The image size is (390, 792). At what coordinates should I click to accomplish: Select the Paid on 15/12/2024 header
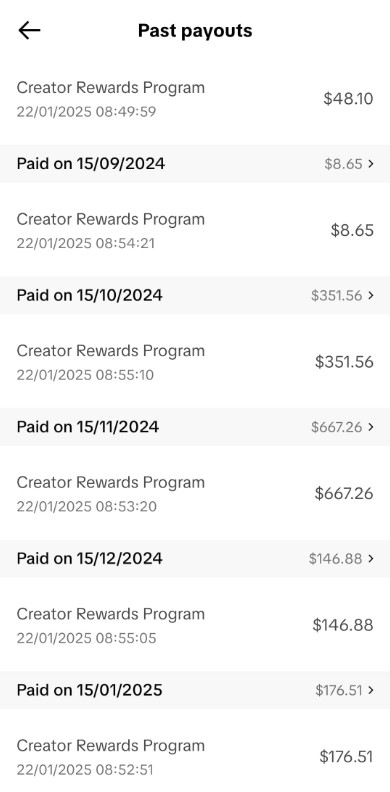[x=195, y=558]
